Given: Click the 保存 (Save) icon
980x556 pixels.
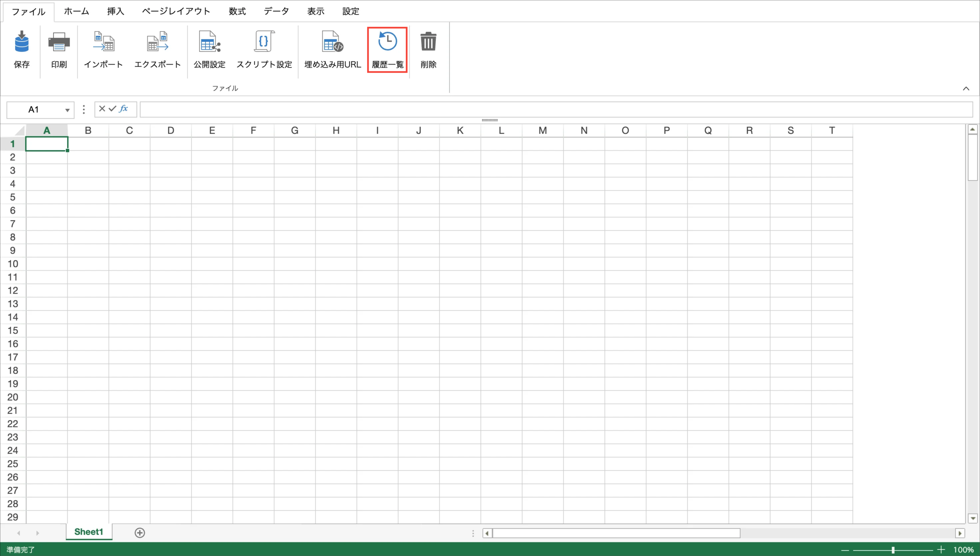Looking at the screenshot, I should pyautogui.click(x=22, y=42).
